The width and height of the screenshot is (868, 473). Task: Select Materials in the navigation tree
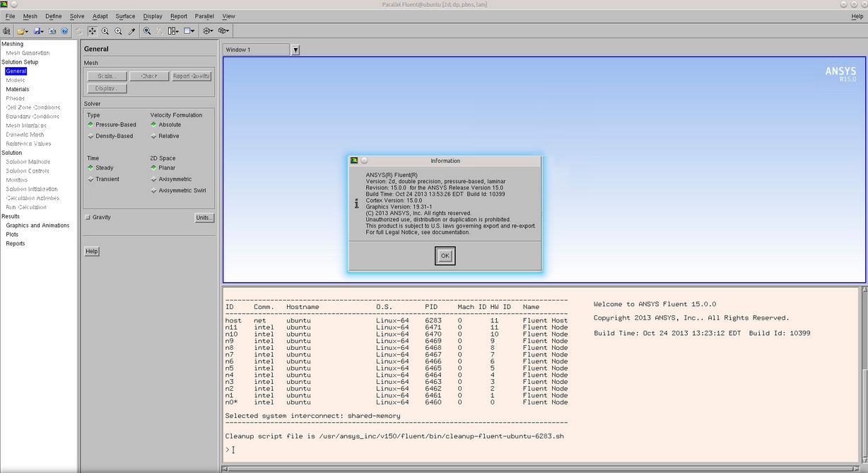point(18,89)
